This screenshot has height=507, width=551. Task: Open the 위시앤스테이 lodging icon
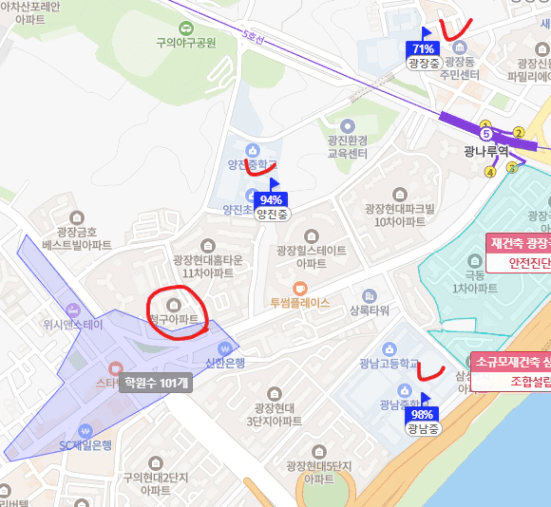73,311
